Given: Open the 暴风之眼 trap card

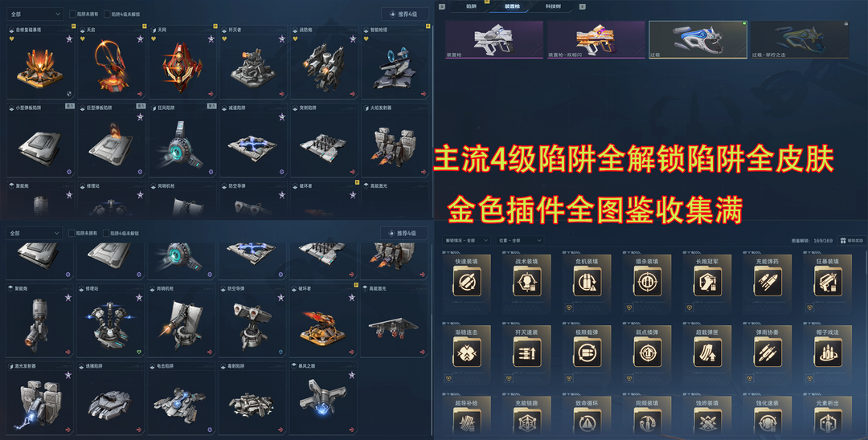Looking at the screenshot, I should click(325, 398).
